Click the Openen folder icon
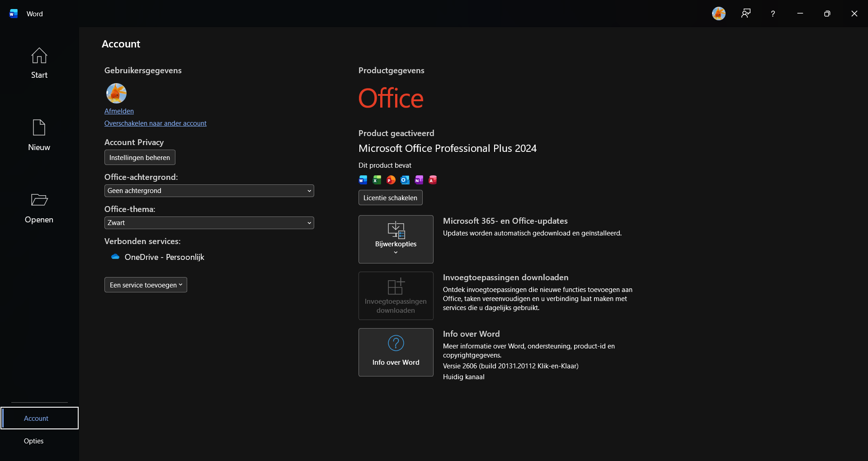This screenshot has width=868, height=461. click(39, 200)
